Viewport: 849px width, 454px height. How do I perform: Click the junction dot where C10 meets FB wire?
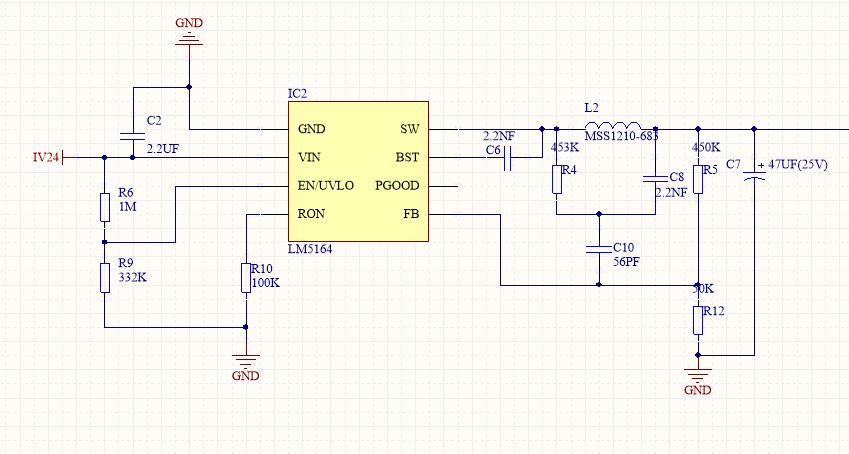[x=599, y=284]
